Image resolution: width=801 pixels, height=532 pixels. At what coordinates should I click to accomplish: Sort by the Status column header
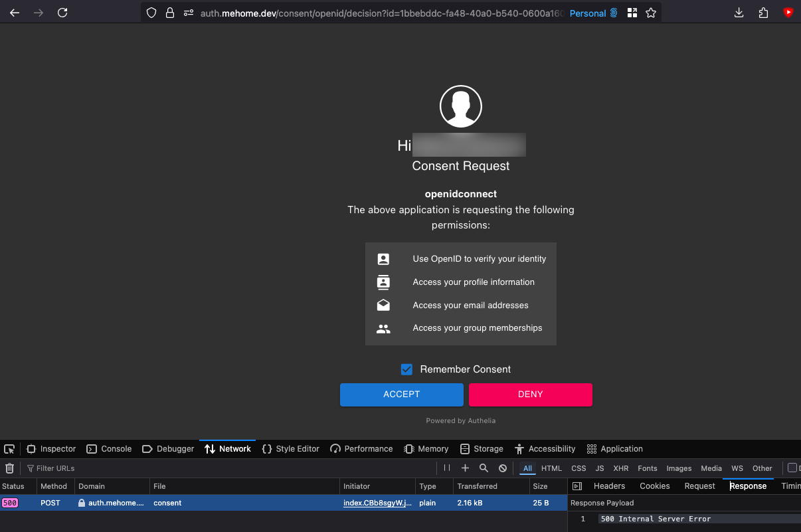click(18, 486)
